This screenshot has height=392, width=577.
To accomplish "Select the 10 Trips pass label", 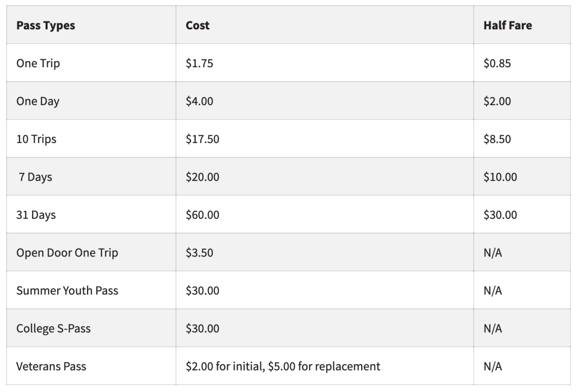I will pyautogui.click(x=37, y=139).
